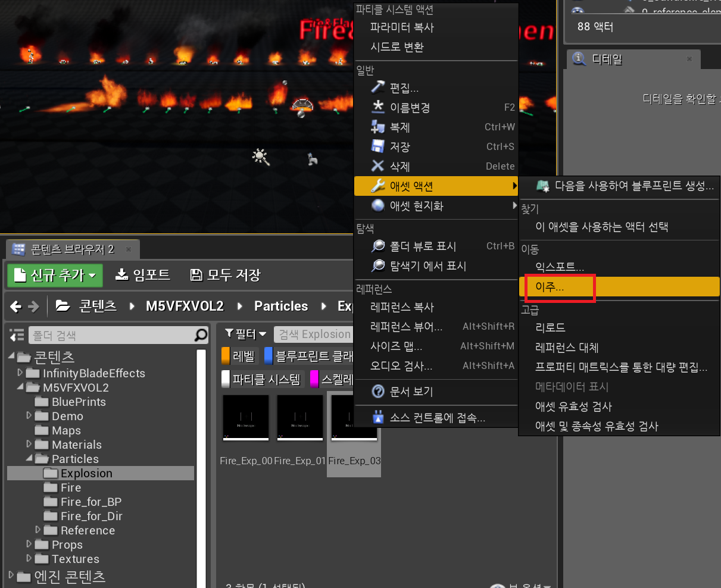Click the breadcrumb arrow after M5VFXVOL2
The width and height of the screenshot is (721, 588).
(239, 306)
